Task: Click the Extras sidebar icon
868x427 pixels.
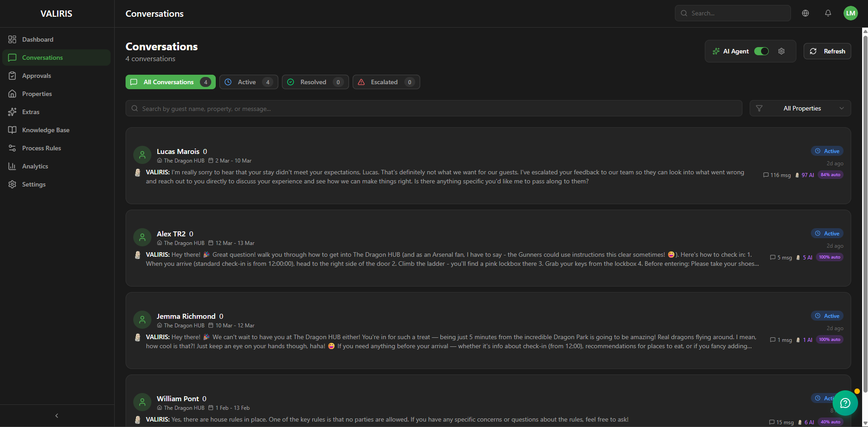Action: click(x=12, y=112)
